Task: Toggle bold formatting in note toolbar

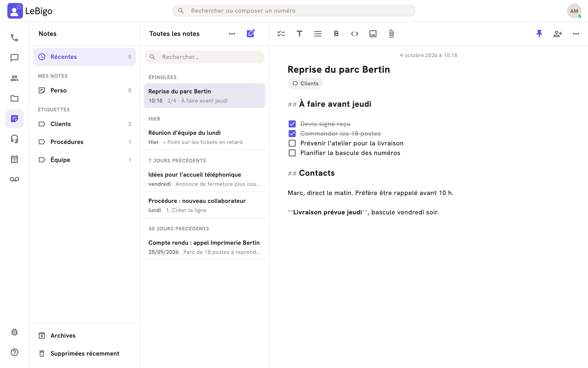Action: pyautogui.click(x=336, y=34)
